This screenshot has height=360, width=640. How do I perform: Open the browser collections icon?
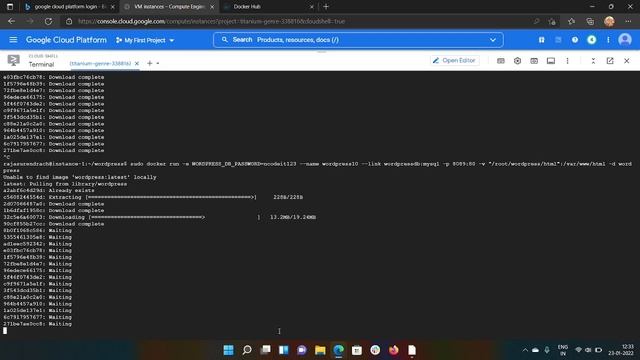click(x=590, y=21)
